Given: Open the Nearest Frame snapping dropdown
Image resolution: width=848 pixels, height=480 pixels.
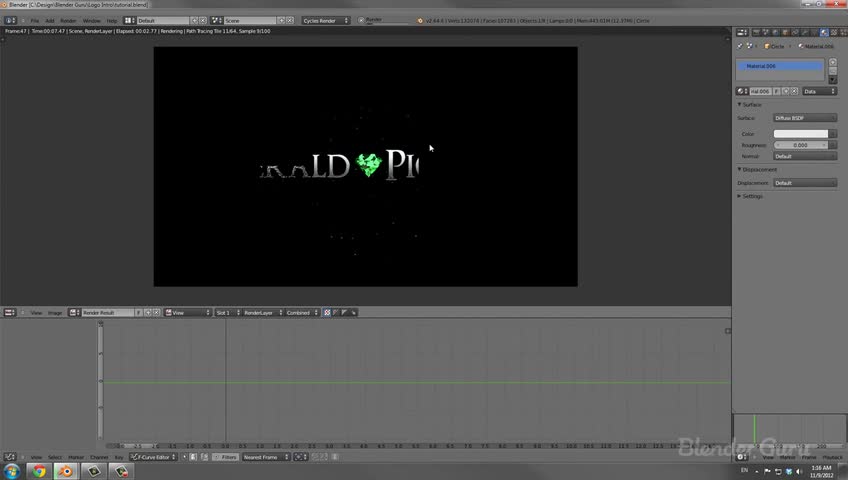Looking at the screenshot, I should (x=266, y=457).
